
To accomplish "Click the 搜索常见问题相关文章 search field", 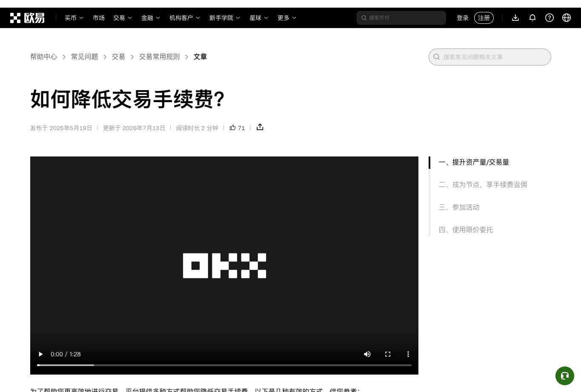I will tap(490, 57).
